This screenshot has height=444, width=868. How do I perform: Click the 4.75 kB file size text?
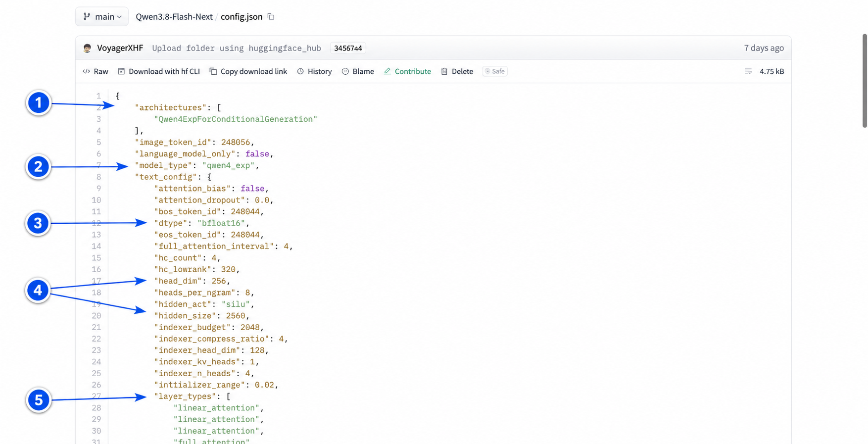pyautogui.click(x=772, y=71)
